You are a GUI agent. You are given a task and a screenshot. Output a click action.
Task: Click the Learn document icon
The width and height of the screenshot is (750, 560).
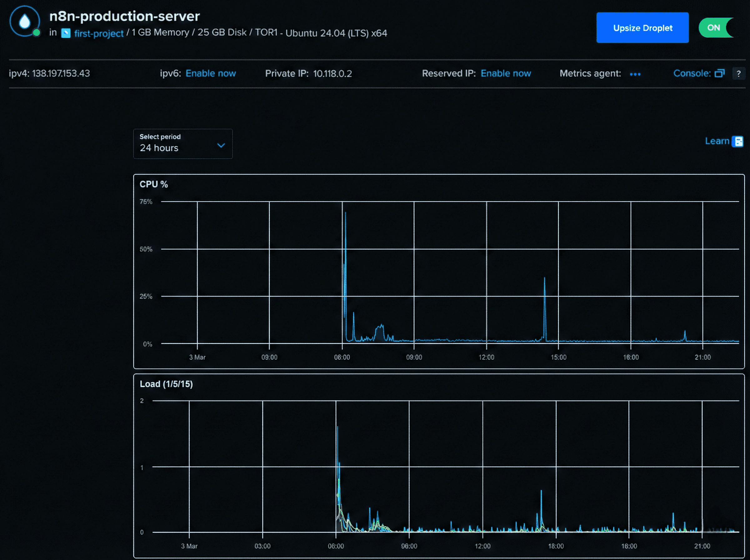pyautogui.click(x=737, y=141)
